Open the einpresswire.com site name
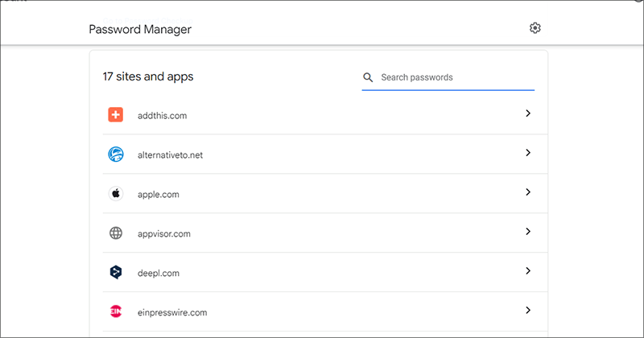Image resolution: width=644 pixels, height=338 pixels. pos(172,312)
